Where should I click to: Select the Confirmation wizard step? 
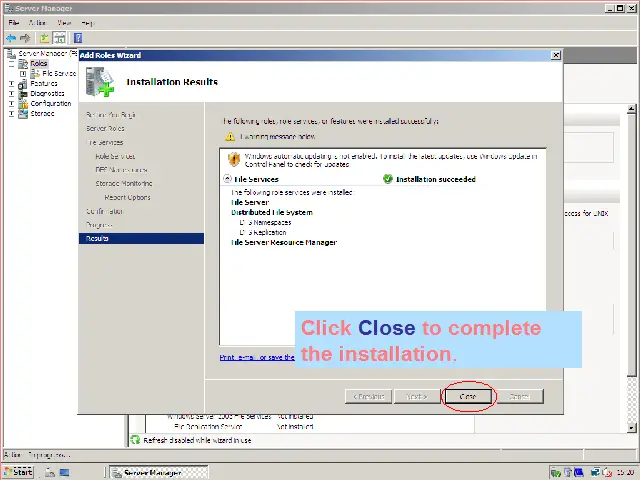[104, 211]
